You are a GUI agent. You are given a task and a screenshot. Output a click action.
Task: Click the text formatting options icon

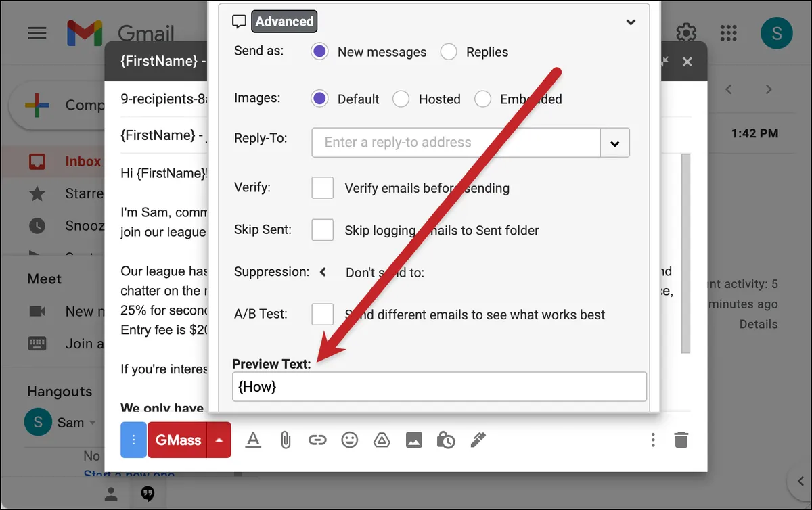[x=253, y=440]
